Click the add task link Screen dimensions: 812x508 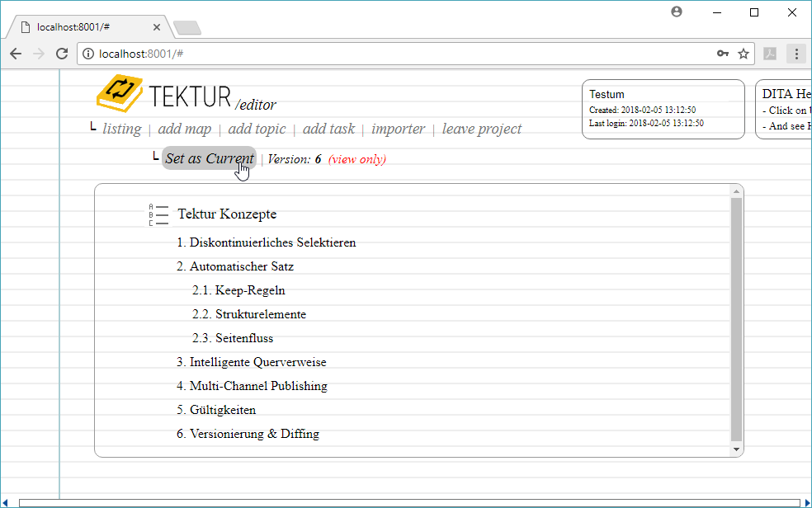[328, 129]
